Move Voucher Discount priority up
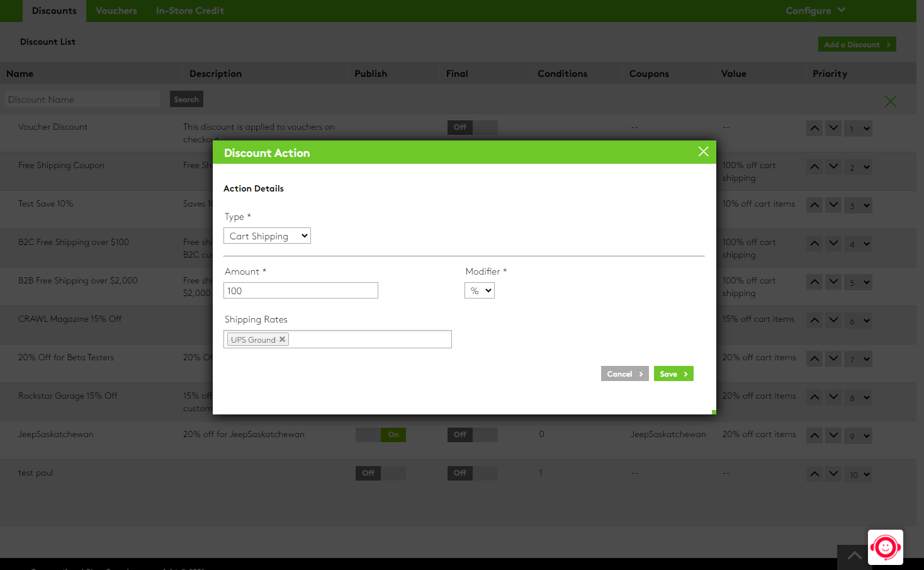 (814, 128)
